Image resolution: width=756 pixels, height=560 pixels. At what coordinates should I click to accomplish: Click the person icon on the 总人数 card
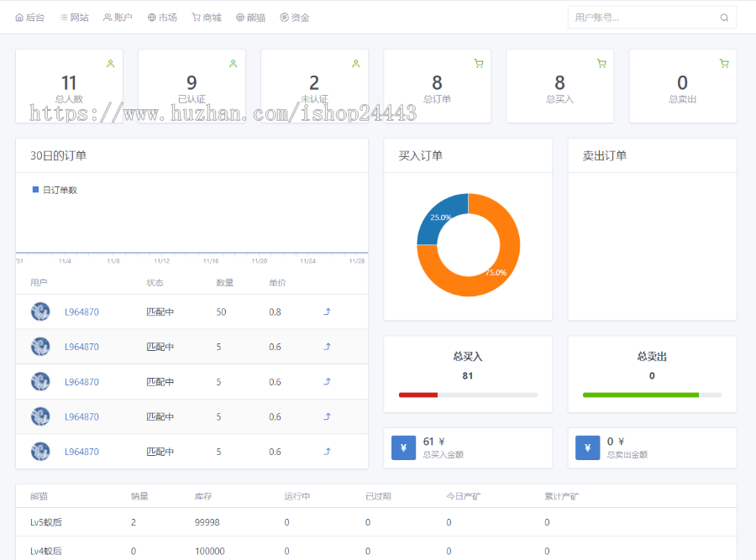(110, 62)
